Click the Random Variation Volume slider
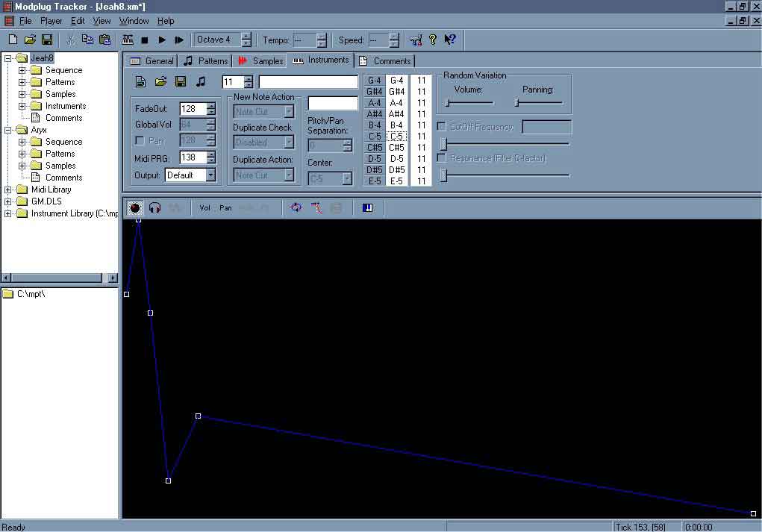The image size is (762, 532). click(x=469, y=102)
